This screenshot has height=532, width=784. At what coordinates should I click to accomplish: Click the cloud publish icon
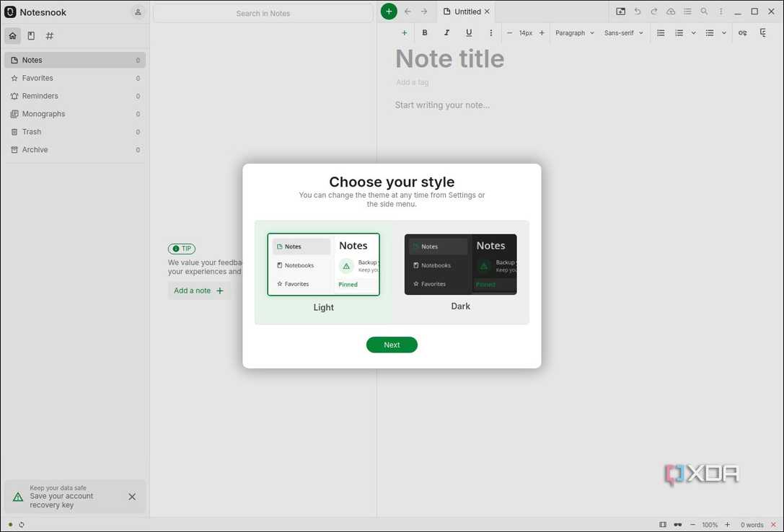(671, 12)
